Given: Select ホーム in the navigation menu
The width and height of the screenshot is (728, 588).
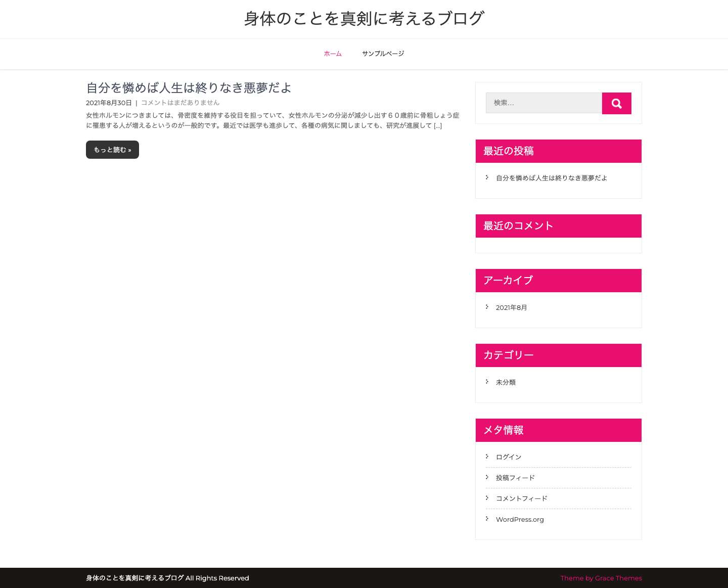Looking at the screenshot, I should coord(333,54).
